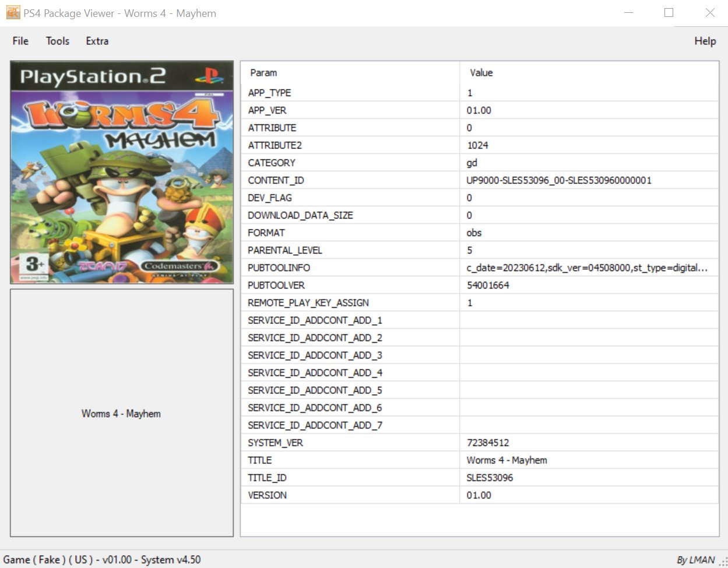This screenshot has height=568, width=728.
Task: Select the FORMAT value obs
Action: coord(474,233)
